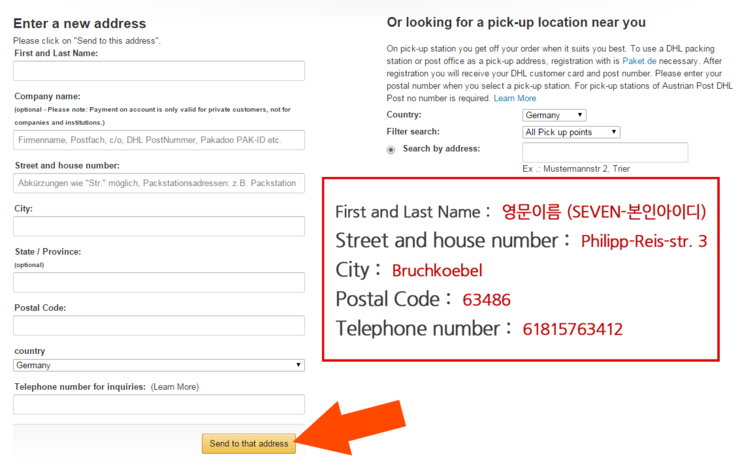Click the Search by address text box
Screen dimensions: 740x474
pyautogui.click(x=605, y=152)
